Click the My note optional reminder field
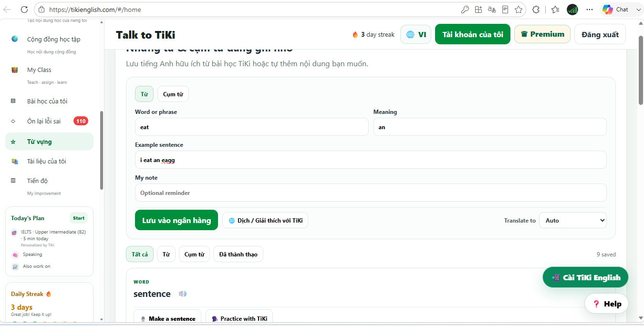 (371, 193)
